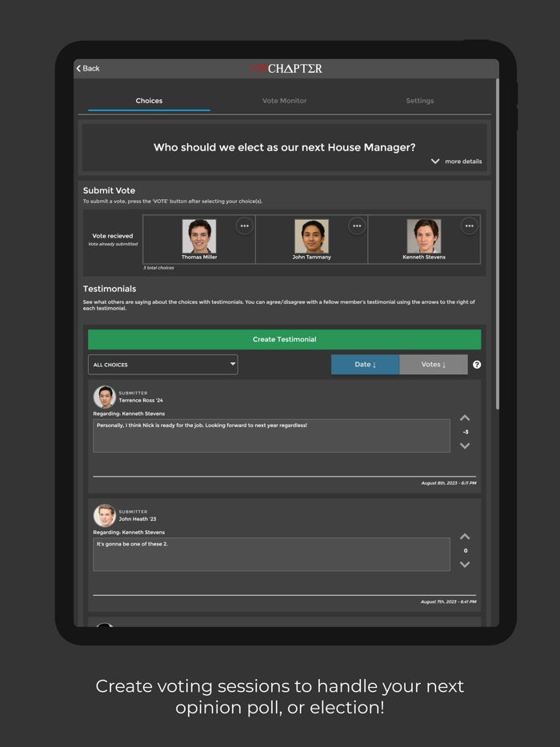
Task: Click inside John Heath's testimonial text box
Action: pyautogui.click(x=271, y=554)
